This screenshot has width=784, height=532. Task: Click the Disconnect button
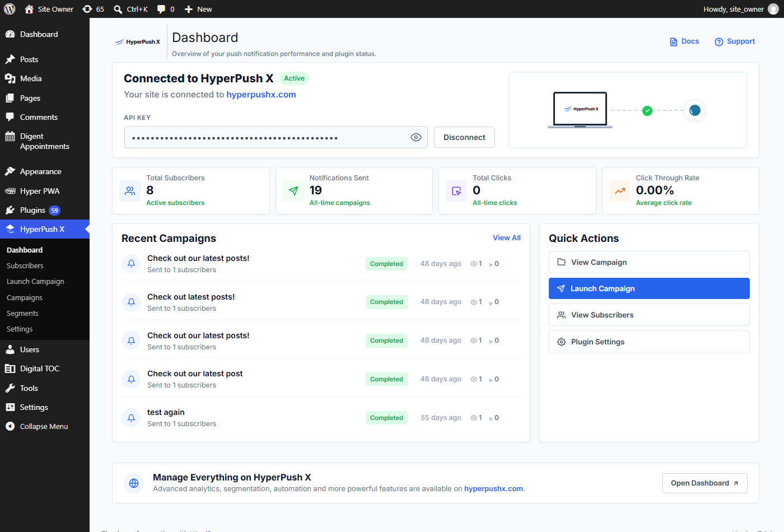[464, 137]
